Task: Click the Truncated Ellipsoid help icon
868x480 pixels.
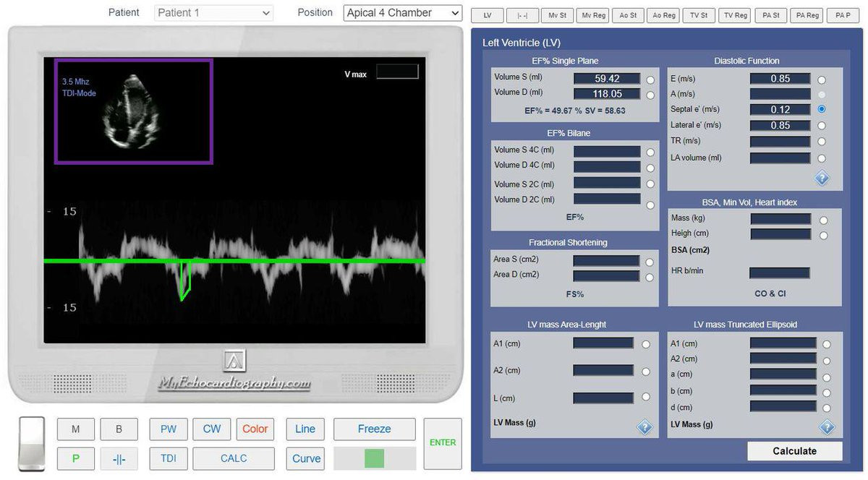Action: point(827,428)
